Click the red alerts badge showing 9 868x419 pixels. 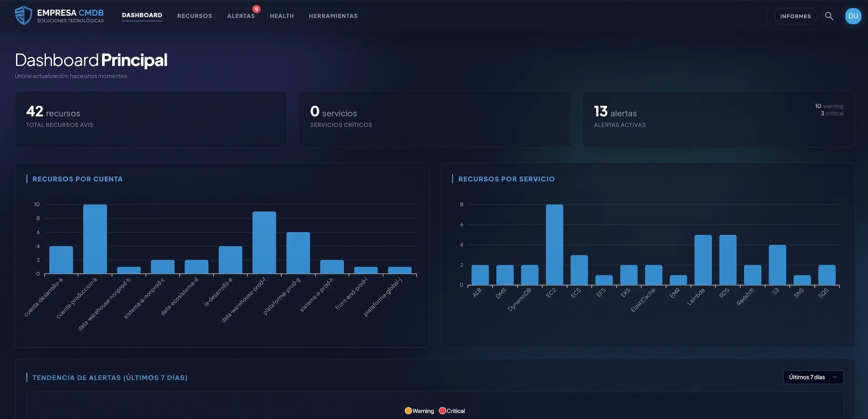click(x=256, y=9)
